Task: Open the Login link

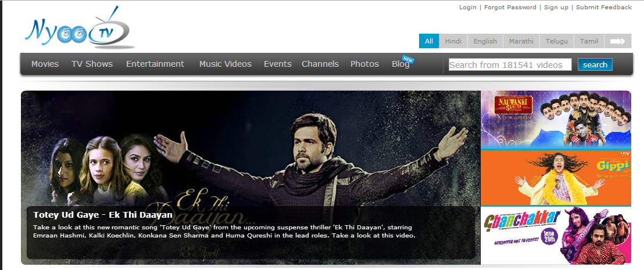Action: tap(468, 8)
